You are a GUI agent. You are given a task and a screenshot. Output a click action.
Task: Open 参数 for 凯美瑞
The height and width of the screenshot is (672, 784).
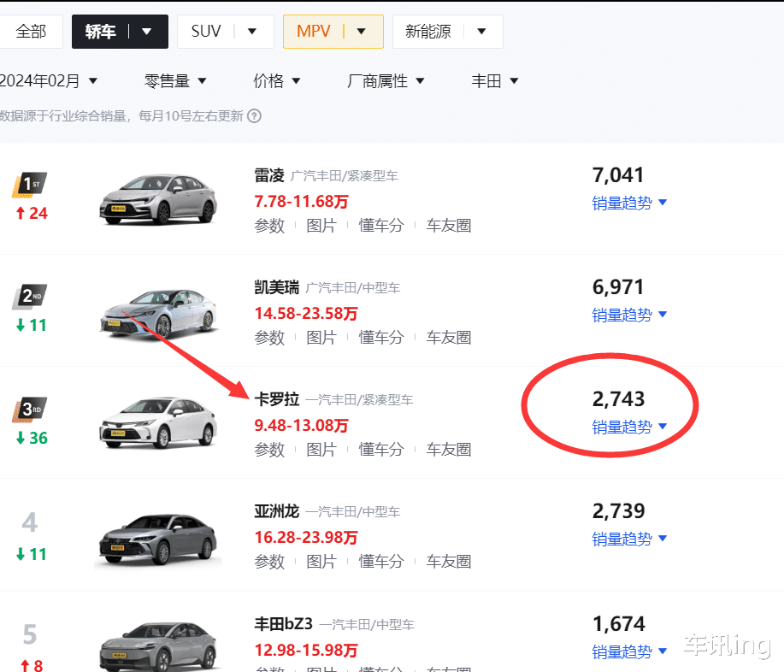269,338
